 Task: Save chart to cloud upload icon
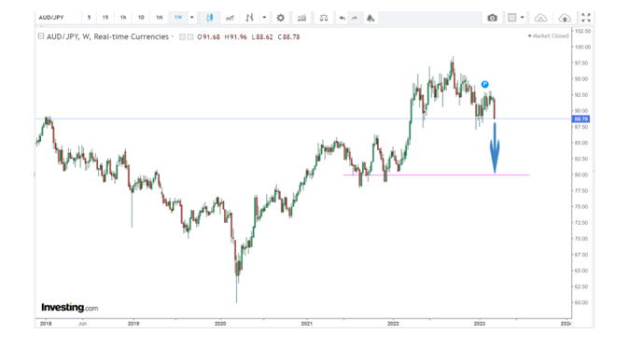[x=565, y=18]
